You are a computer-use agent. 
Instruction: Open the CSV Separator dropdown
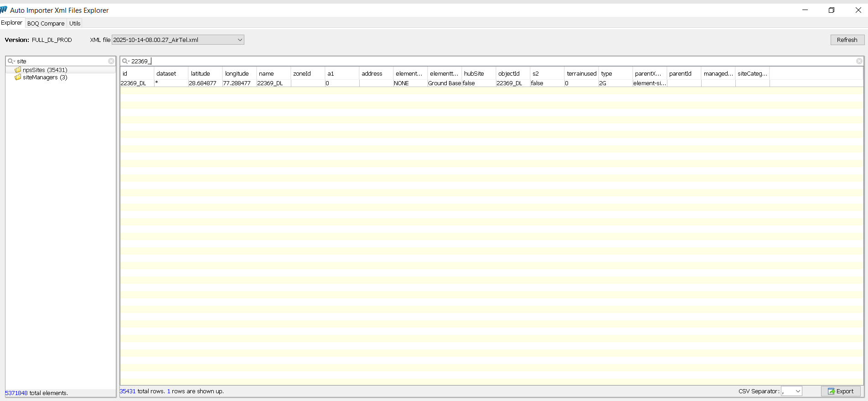click(x=797, y=391)
